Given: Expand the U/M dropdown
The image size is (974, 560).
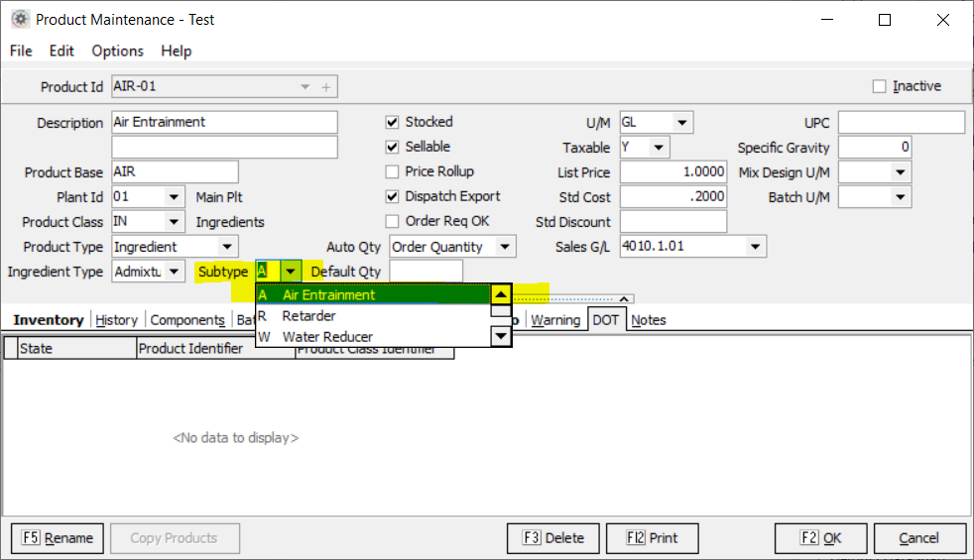Looking at the screenshot, I should [681, 123].
